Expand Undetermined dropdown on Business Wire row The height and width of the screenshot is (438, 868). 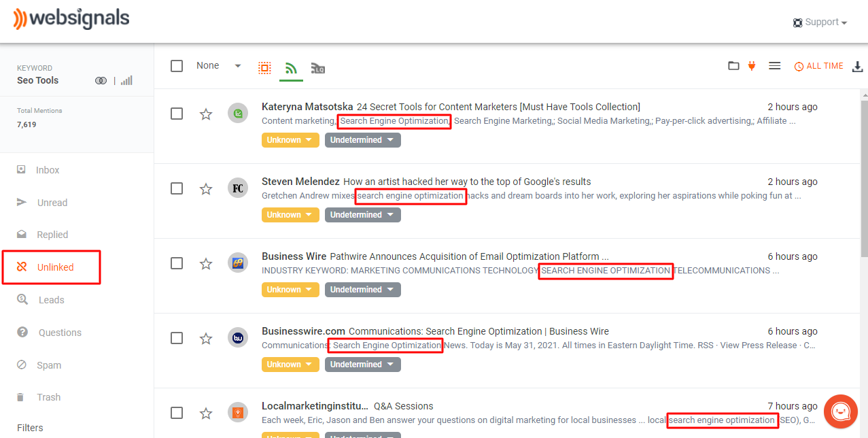pyautogui.click(x=363, y=290)
